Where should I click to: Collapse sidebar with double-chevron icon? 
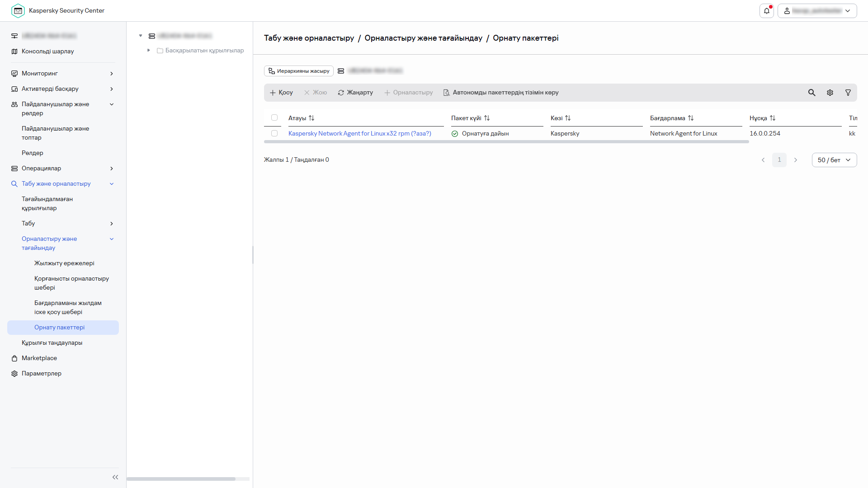[115, 477]
